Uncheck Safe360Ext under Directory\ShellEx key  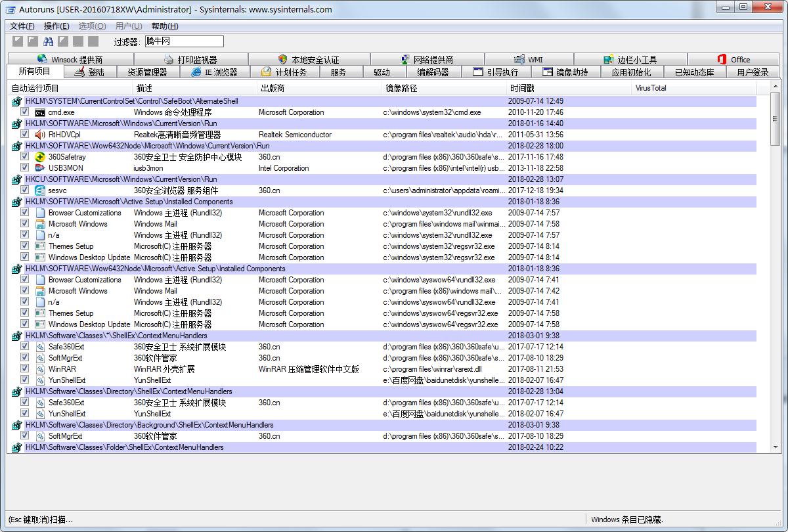[x=24, y=403]
